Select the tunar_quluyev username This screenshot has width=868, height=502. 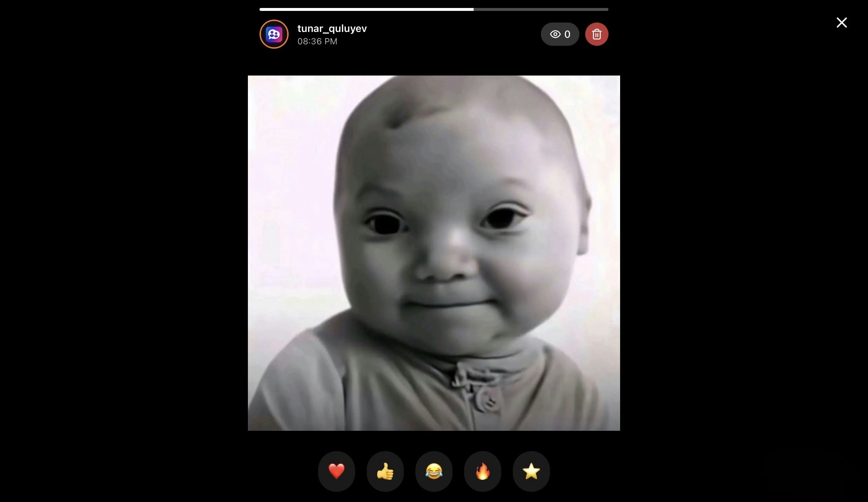coord(332,28)
